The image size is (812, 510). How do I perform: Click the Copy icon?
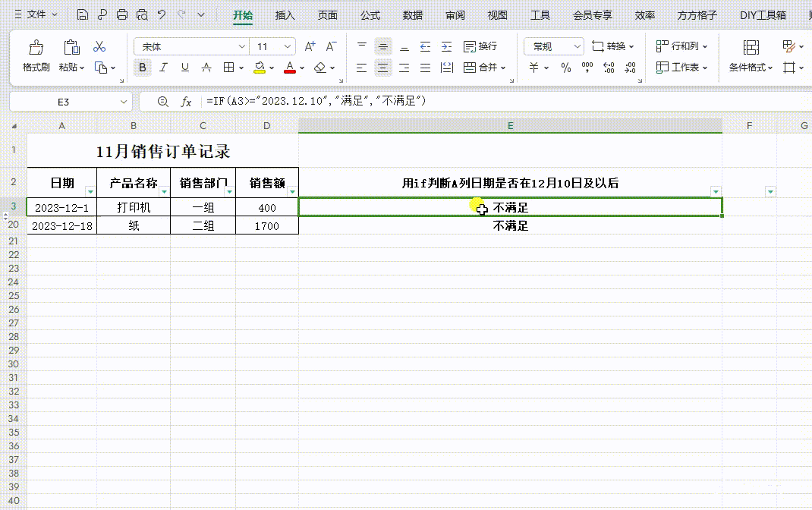(x=101, y=68)
